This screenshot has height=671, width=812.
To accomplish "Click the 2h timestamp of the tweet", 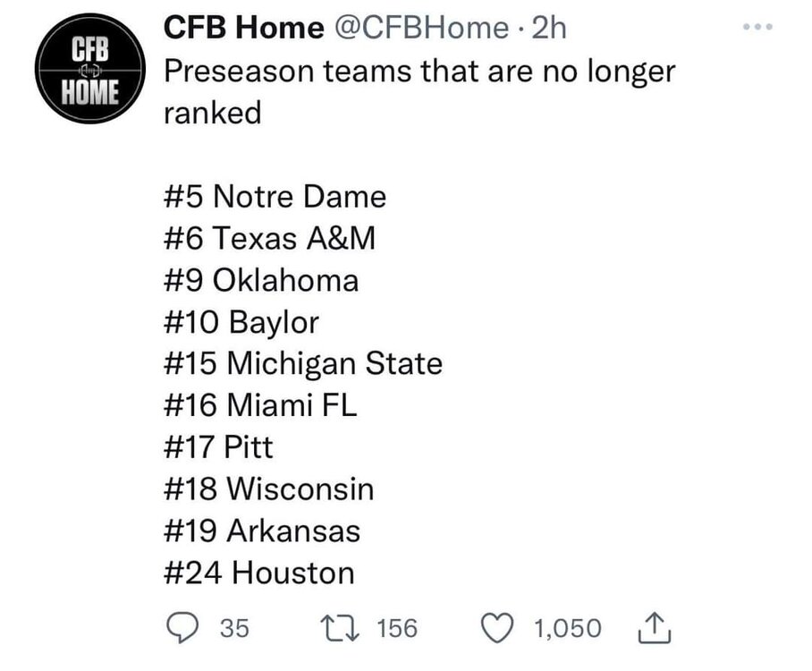I will pyautogui.click(x=548, y=29).
